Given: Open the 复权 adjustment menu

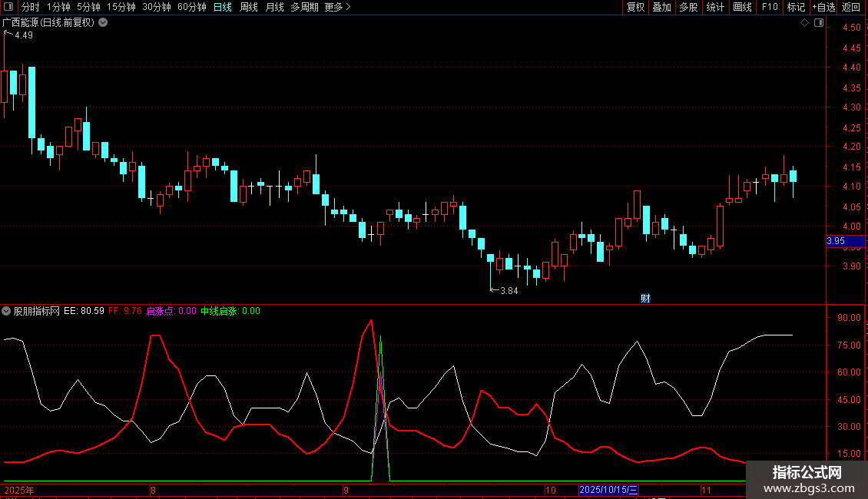Looking at the screenshot, I should 635,7.
